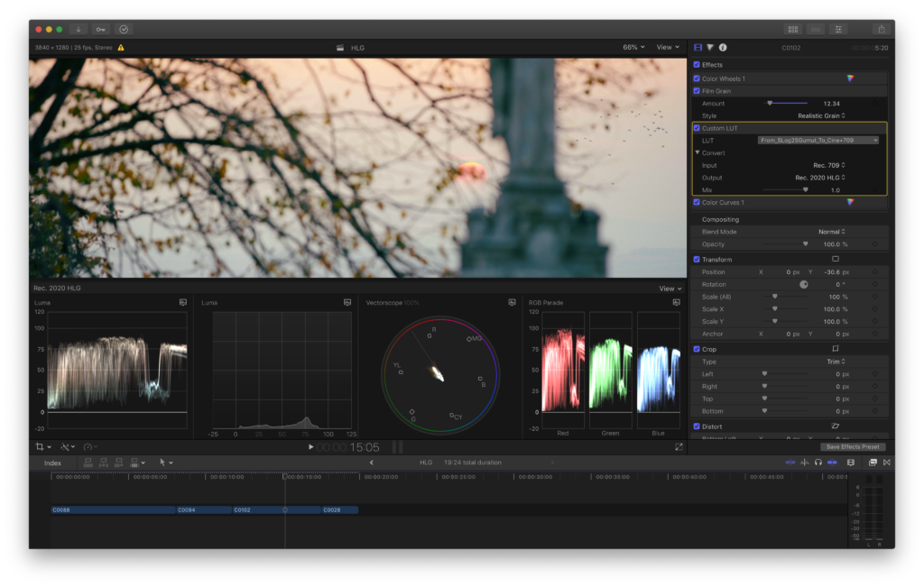
Task: Open the viewer View dropdown
Action: point(668,47)
